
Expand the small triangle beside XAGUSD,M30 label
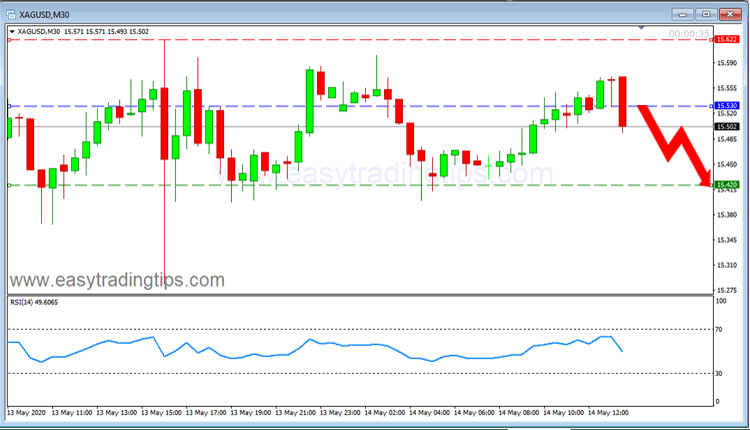click(x=12, y=32)
